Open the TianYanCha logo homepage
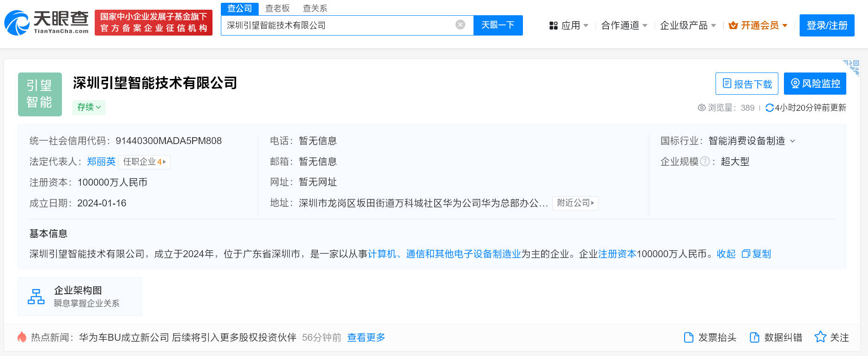This screenshot has height=356, width=868. tap(46, 23)
